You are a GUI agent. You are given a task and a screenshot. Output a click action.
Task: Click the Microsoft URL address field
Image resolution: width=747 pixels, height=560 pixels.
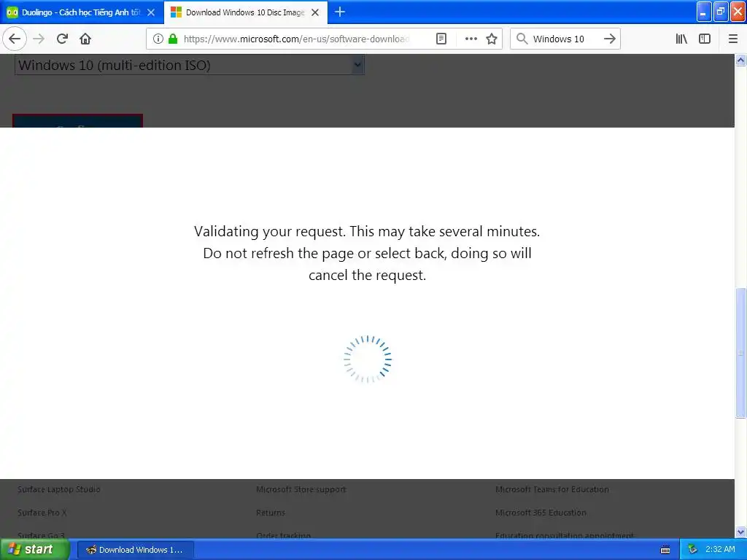tap(296, 39)
